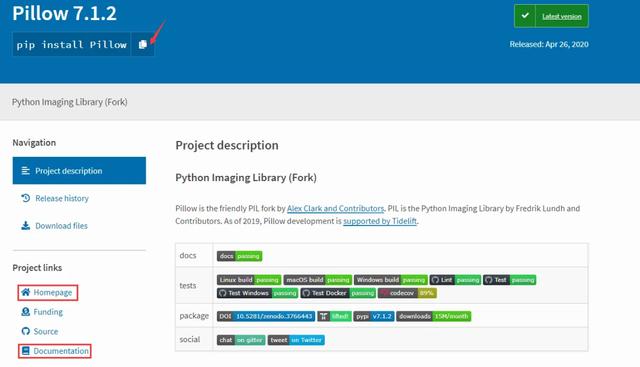Click the Test Windows passing badge
Image resolution: width=640 pixels, height=367 pixels.
(258, 293)
